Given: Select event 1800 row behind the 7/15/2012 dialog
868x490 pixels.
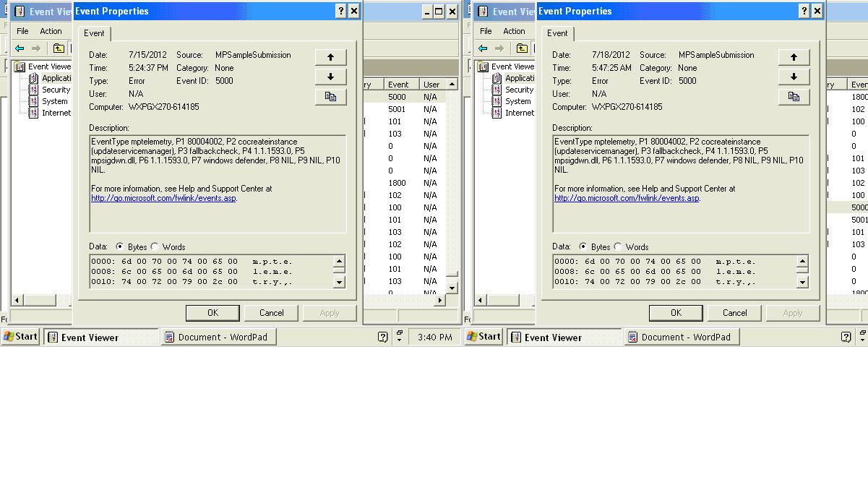Looking at the screenshot, I should pyautogui.click(x=405, y=183).
